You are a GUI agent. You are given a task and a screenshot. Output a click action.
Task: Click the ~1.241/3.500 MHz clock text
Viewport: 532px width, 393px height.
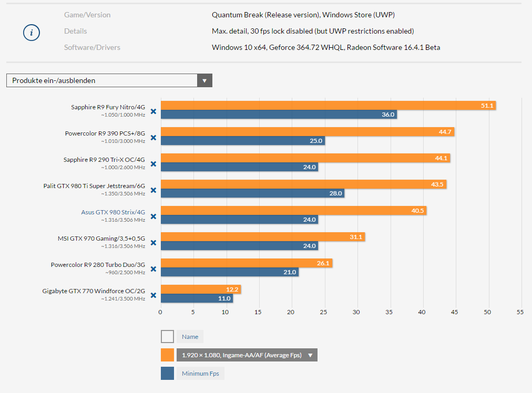(x=123, y=299)
